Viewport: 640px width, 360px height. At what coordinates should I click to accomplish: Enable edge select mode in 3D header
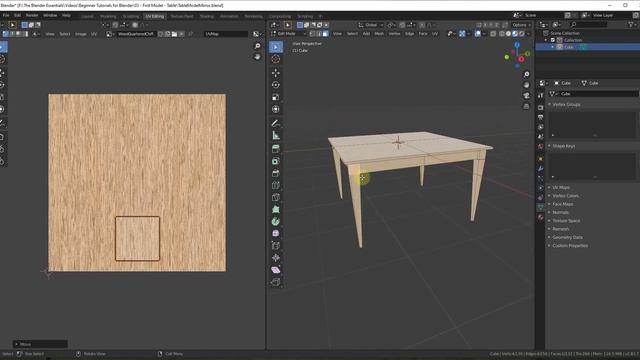click(x=319, y=34)
